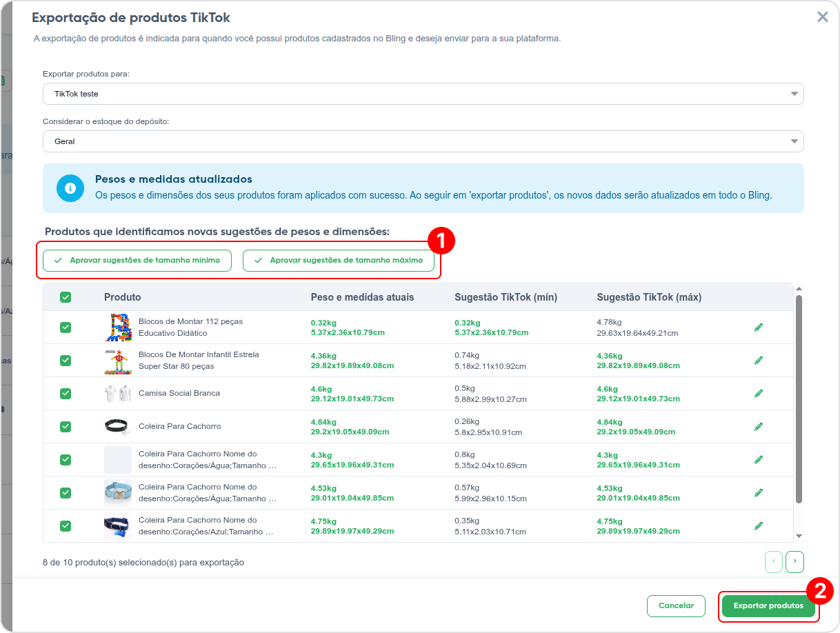The image size is (840, 633).
Task: Edit the last Coleira Corações/Azul row
Action: [x=759, y=525]
